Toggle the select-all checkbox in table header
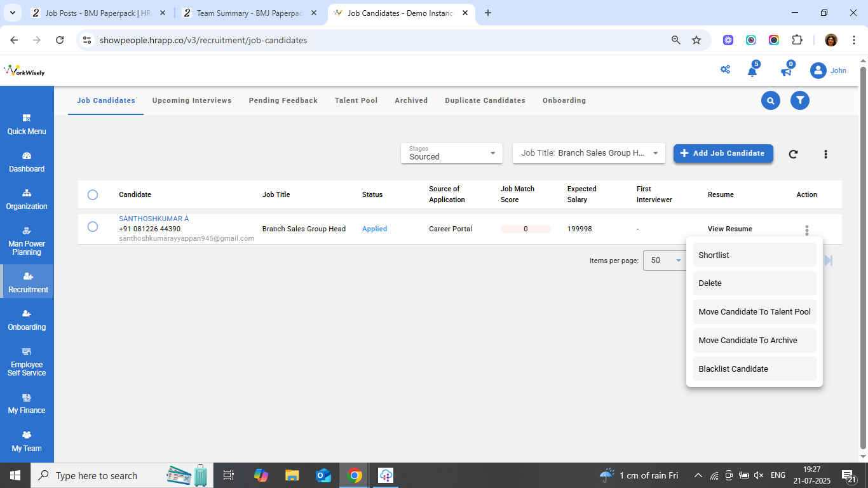The image size is (868, 488). (93, 194)
